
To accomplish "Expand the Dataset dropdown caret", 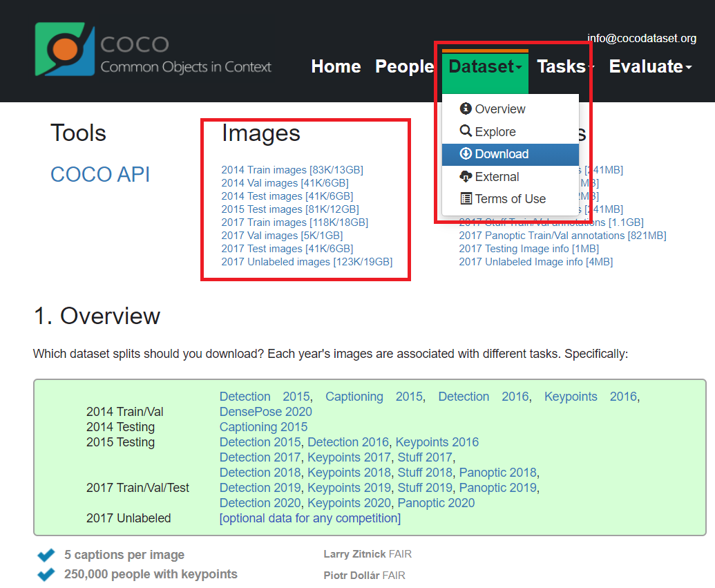I will 519,68.
